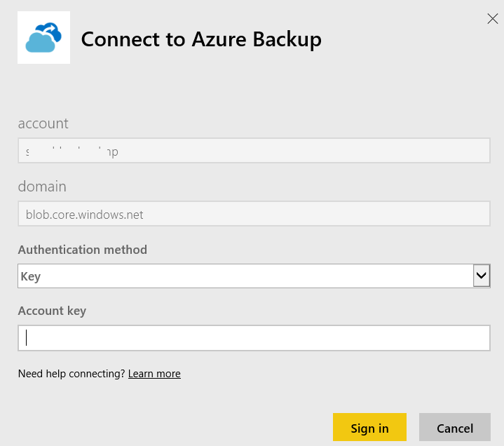Screen dimensions: 504x446
Task: Select the blob.core.windows.net domain field
Action: click(253, 215)
